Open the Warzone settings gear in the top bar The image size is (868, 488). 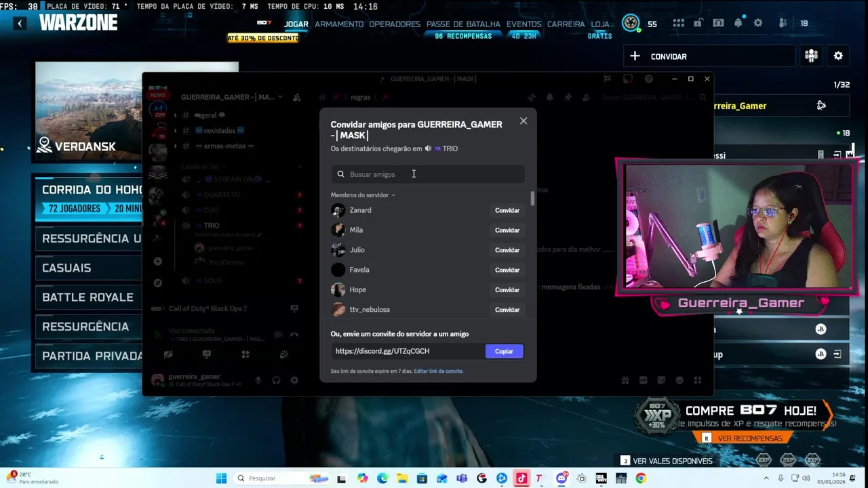point(758,23)
